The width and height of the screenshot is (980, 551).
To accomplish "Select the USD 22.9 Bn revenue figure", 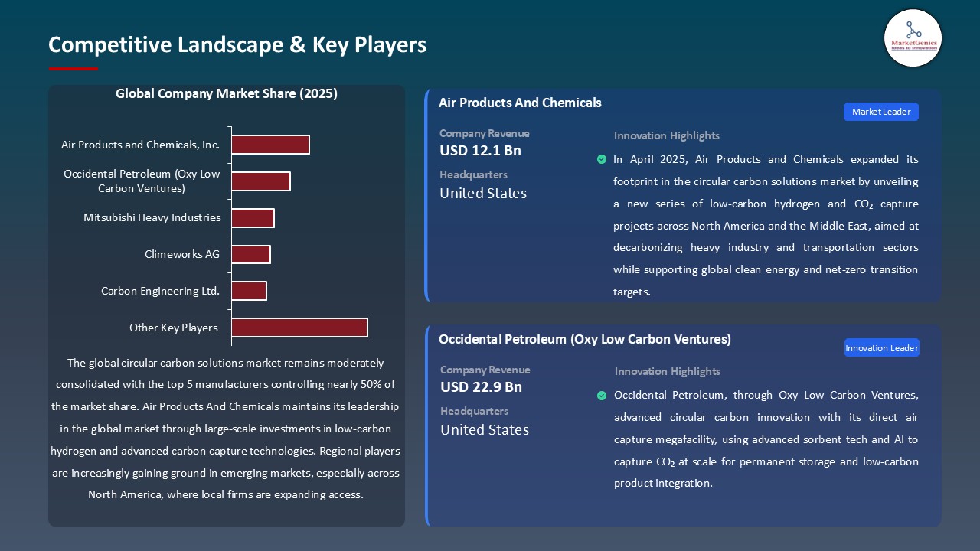I will point(481,387).
